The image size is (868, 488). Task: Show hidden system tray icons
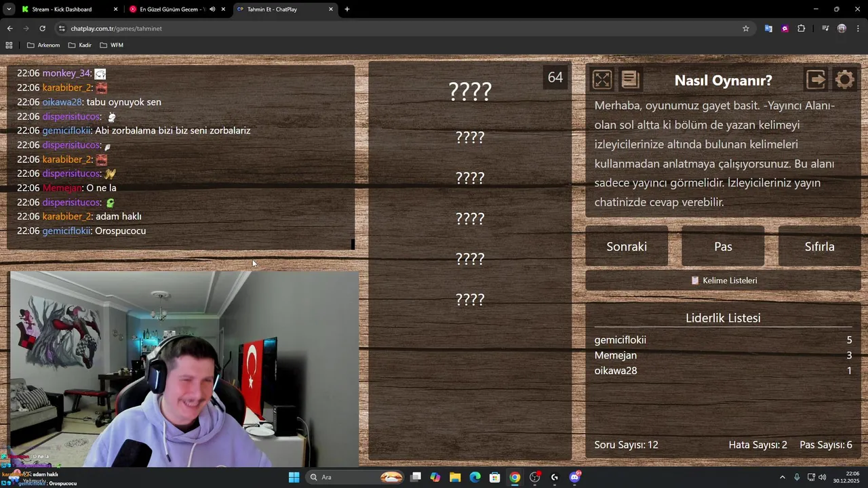(782, 477)
